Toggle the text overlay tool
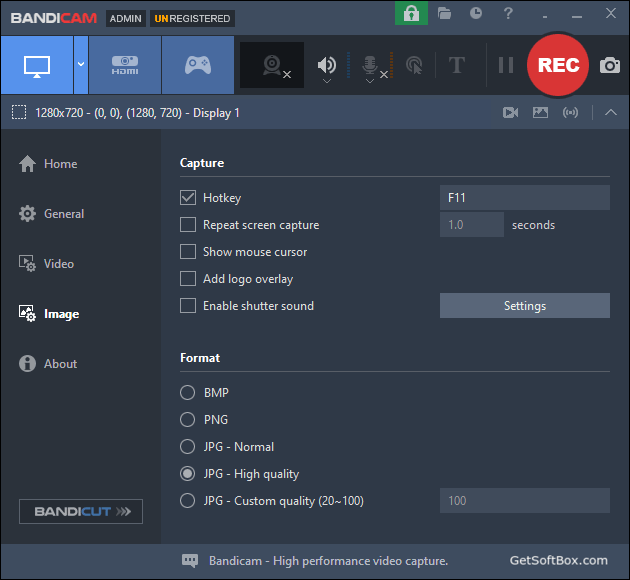 pos(457,65)
